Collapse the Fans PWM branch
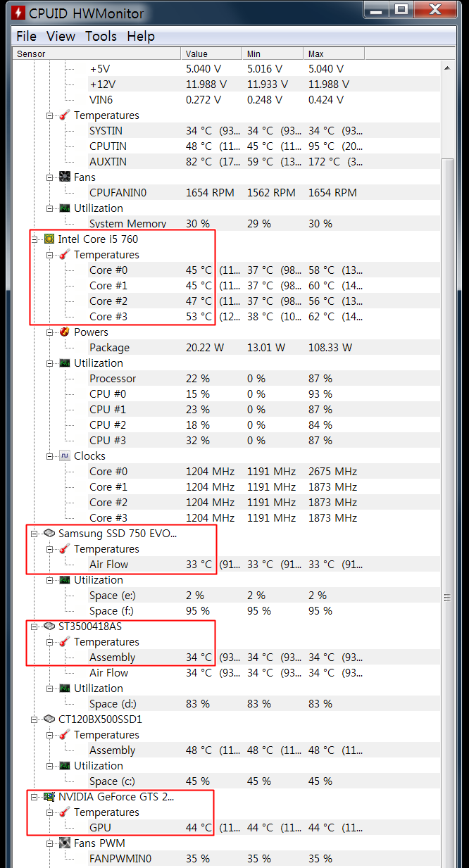The height and width of the screenshot is (868, 469). [x=50, y=843]
